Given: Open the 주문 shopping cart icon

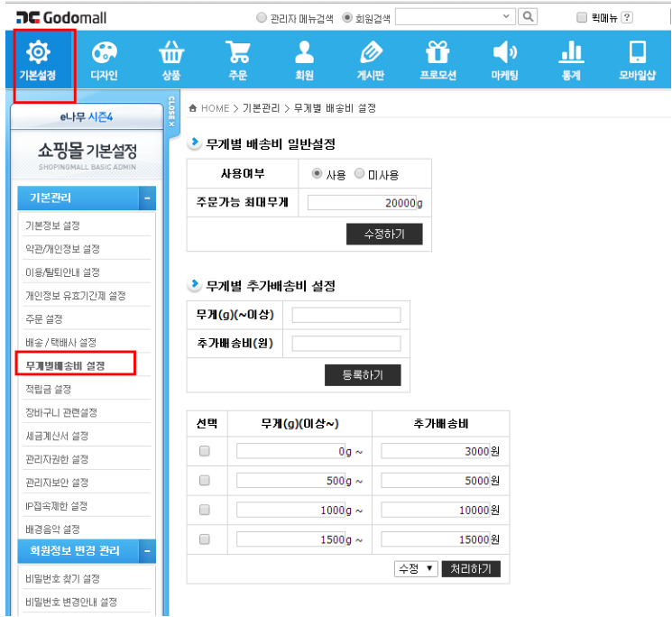Looking at the screenshot, I should [238, 53].
